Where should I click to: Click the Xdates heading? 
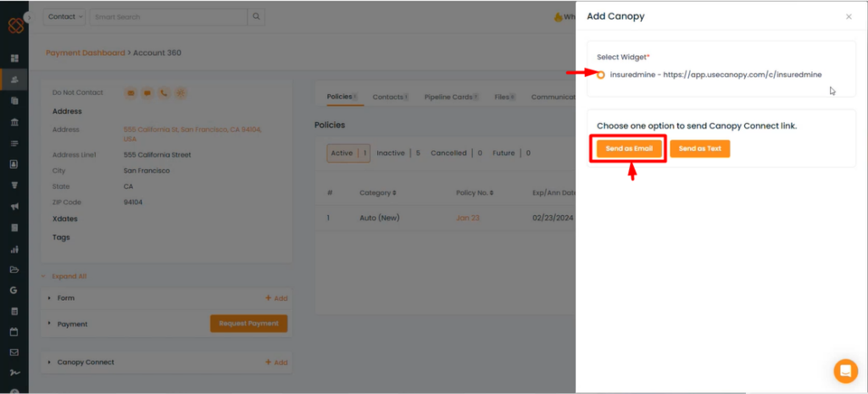64,219
